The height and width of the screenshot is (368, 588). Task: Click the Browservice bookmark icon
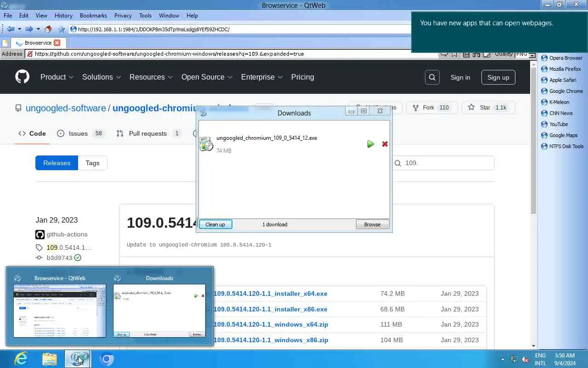(x=454, y=54)
